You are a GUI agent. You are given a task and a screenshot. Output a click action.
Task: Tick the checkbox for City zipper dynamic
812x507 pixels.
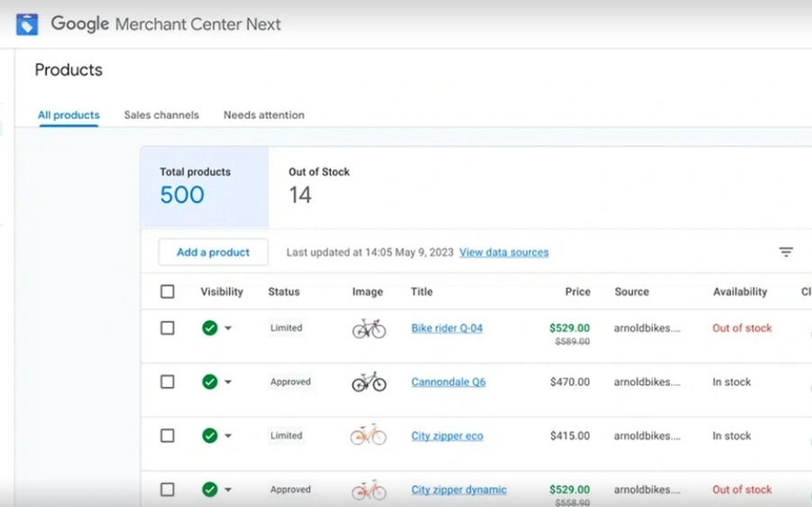click(x=167, y=489)
